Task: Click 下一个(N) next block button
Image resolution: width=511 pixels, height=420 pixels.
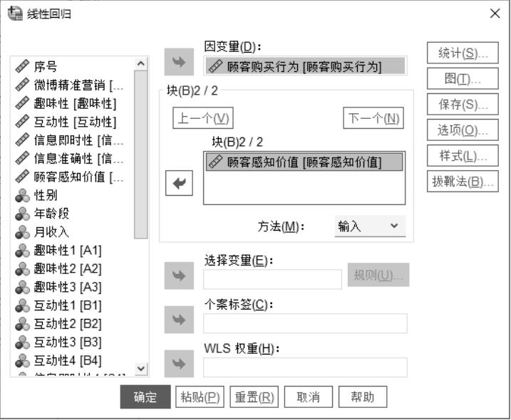Action: tap(373, 118)
